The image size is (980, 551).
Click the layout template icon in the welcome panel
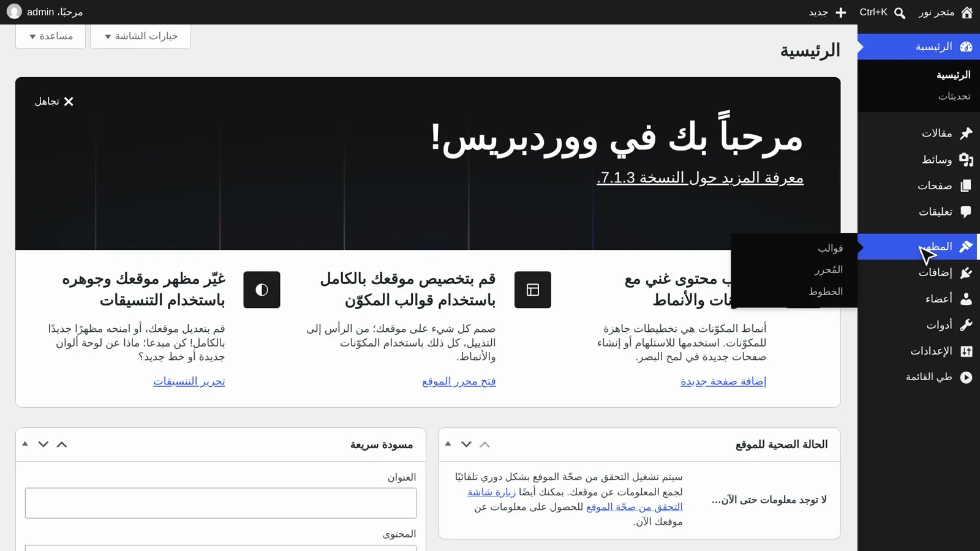click(533, 290)
